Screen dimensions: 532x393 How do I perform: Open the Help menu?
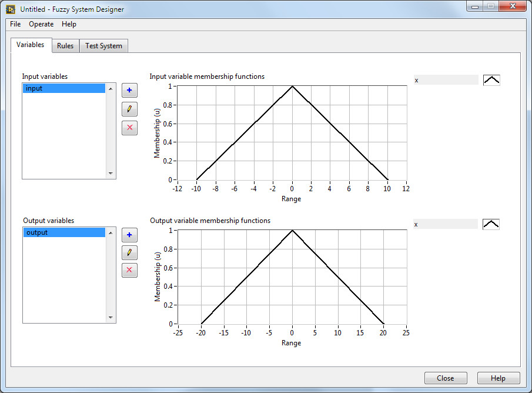point(69,24)
